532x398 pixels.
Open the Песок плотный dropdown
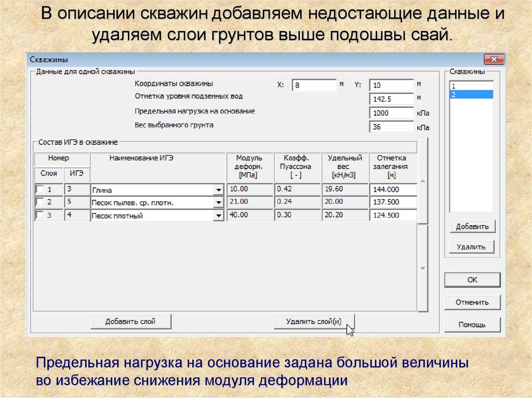click(219, 216)
